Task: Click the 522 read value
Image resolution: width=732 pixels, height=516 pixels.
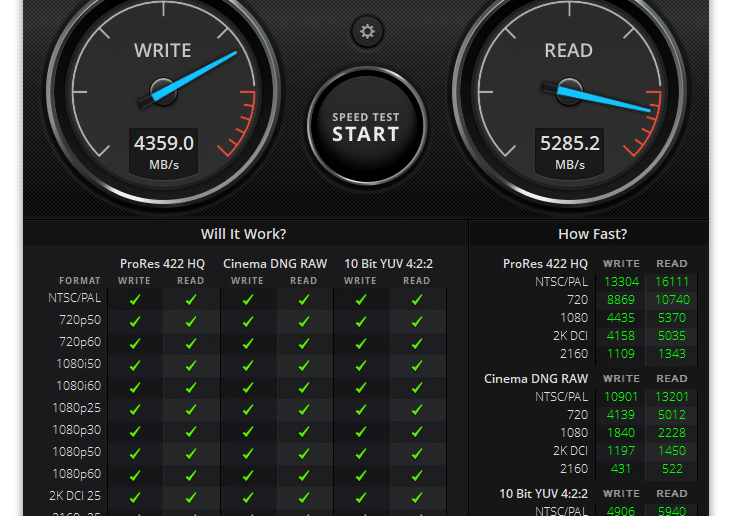Action: point(672,468)
